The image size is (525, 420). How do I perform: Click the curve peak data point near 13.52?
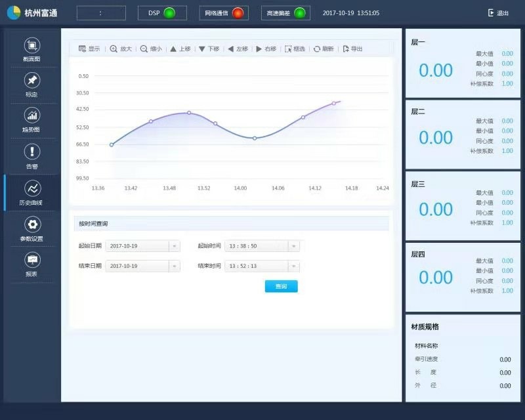coord(189,113)
